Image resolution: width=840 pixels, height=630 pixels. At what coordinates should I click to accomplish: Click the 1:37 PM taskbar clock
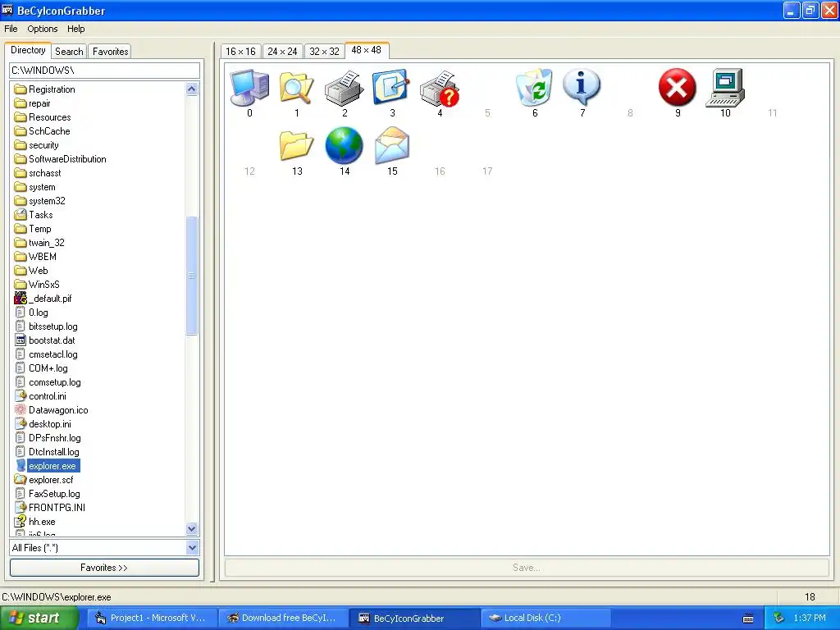[810, 619]
